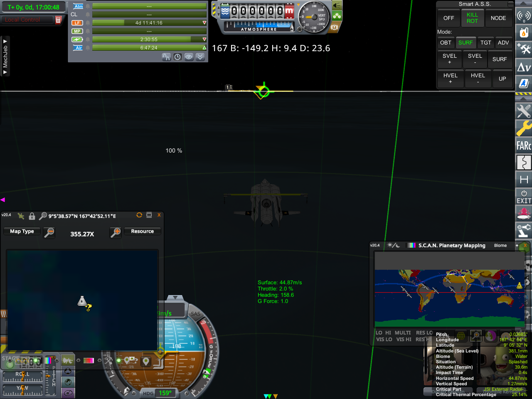This screenshot has width=532, height=399.
Task: Click the electric charge battery icon
Action: coord(77,39)
